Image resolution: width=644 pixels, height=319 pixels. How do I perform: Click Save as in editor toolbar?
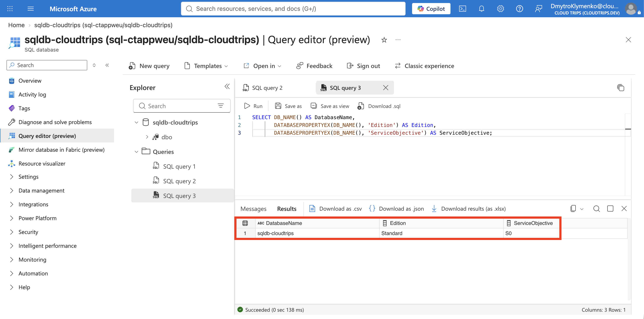[x=288, y=106]
